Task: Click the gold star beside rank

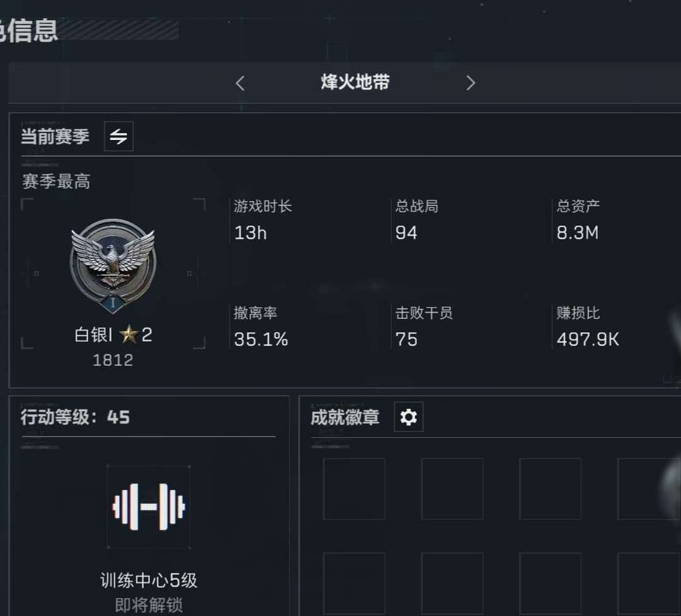Action: point(129,335)
